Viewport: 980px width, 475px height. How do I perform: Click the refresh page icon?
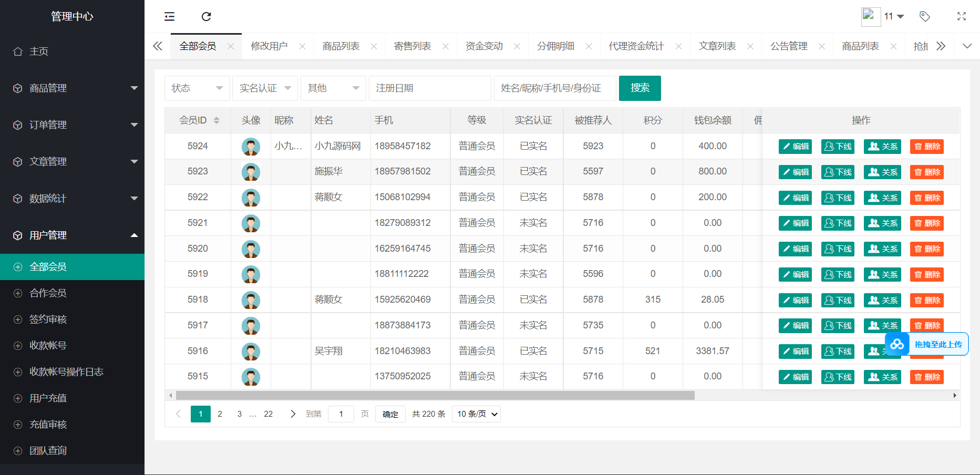pyautogui.click(x=207, y=16)
